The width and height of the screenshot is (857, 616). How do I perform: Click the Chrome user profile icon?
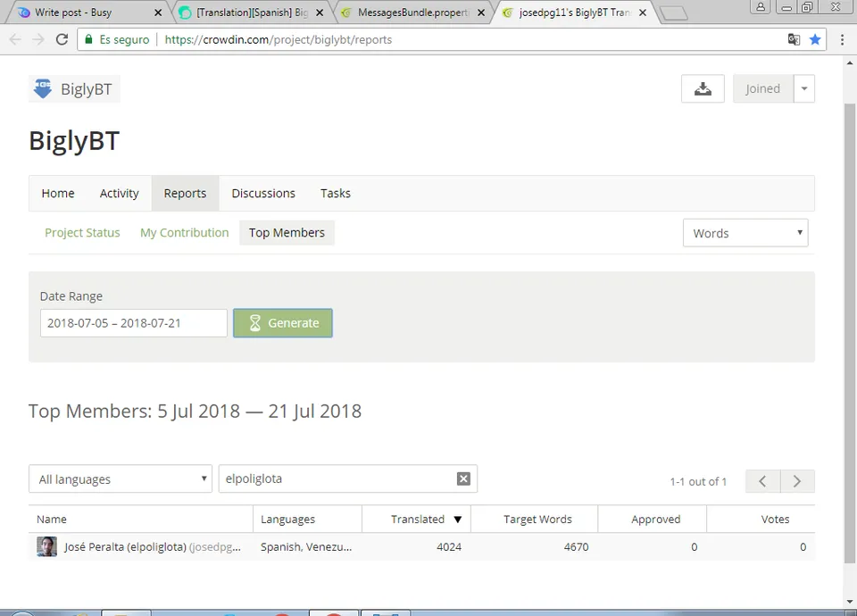tap(761, 7)
